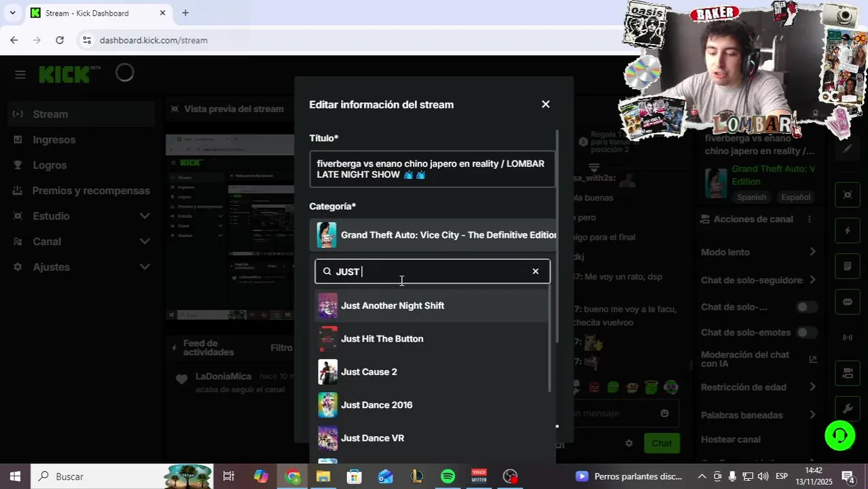
Task: Open Filtro in Feed de actividades
Action: point(281,348)
